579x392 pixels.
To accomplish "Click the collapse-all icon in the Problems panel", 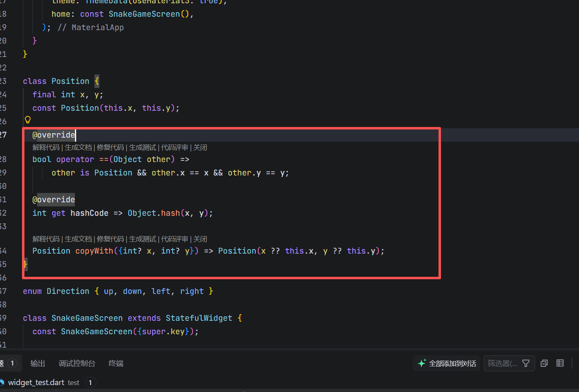I will pyautogui.click(x=544, y=363).
